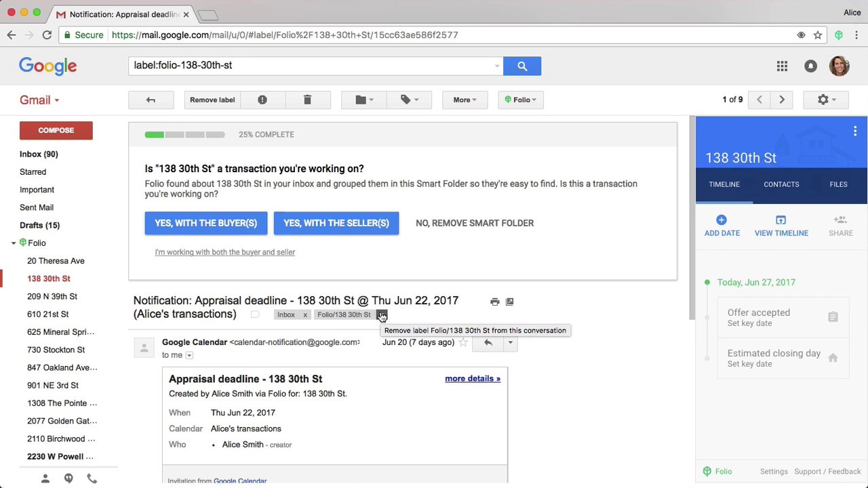Open Support / Feedback link

827,472
